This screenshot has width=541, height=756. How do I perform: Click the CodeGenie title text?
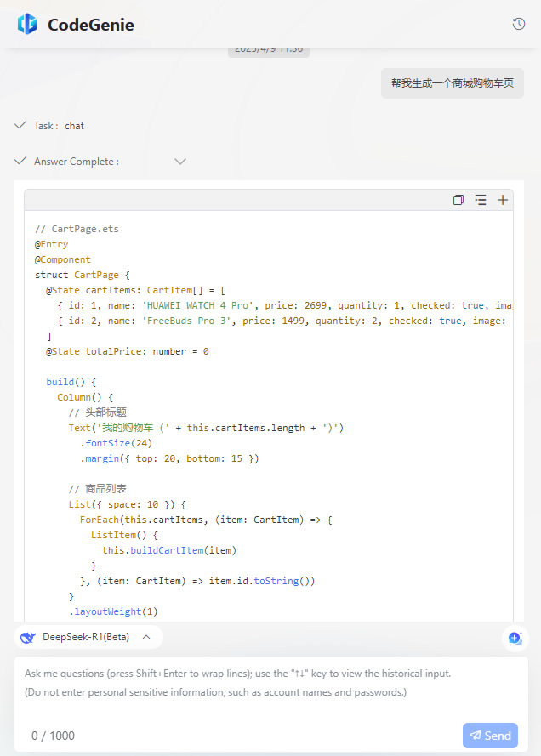click(x=91, y=25)
